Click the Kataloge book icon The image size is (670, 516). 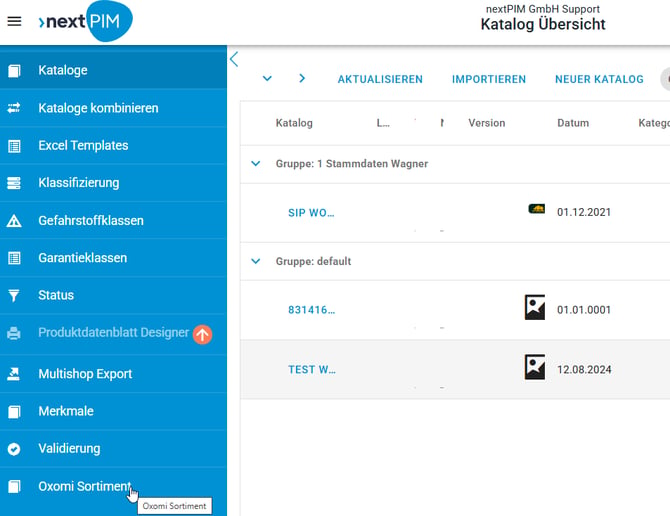pyautogui.click(x=14, y=70)
